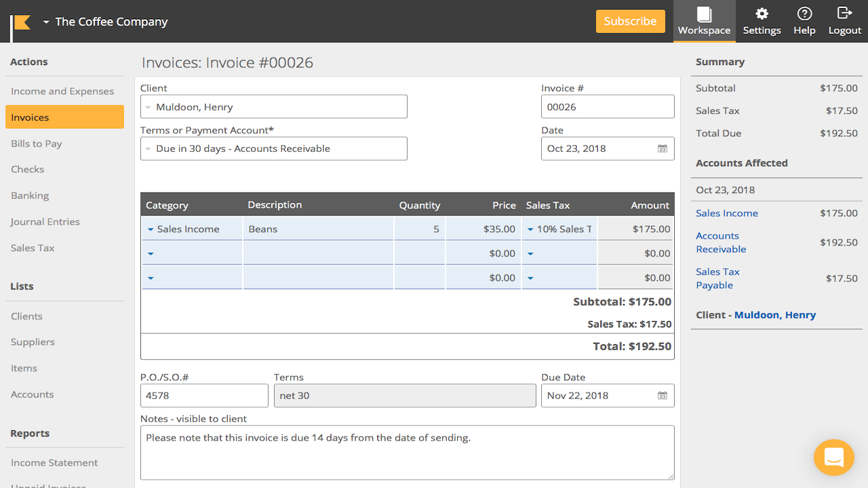
Task: Open Terms or Payment Account dropdown
Action: pos(274,148)
